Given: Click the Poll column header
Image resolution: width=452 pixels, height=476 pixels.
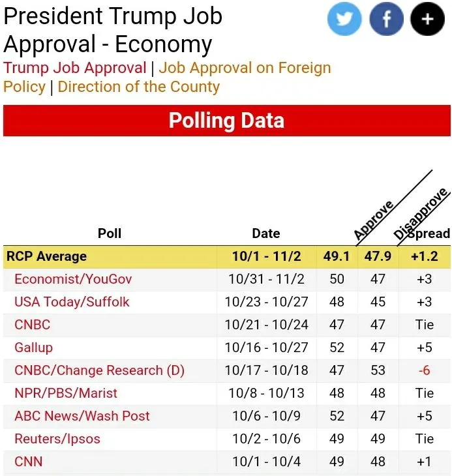Looking at the screenshot, I should point(110,233).
